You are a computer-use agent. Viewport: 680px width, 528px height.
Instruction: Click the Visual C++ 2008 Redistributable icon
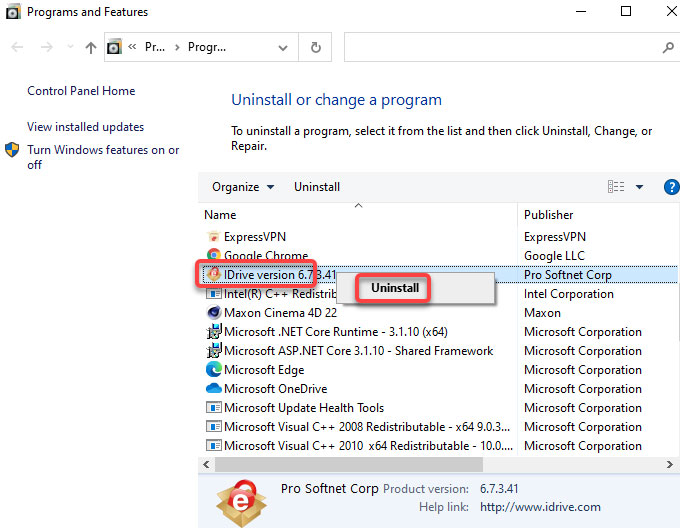click(x=213, y=427)
